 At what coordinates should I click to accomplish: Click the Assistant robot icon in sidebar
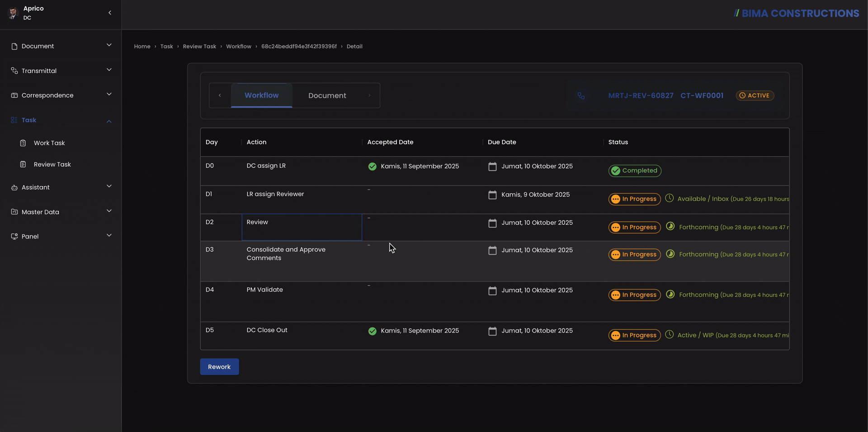tap(14, 187)
